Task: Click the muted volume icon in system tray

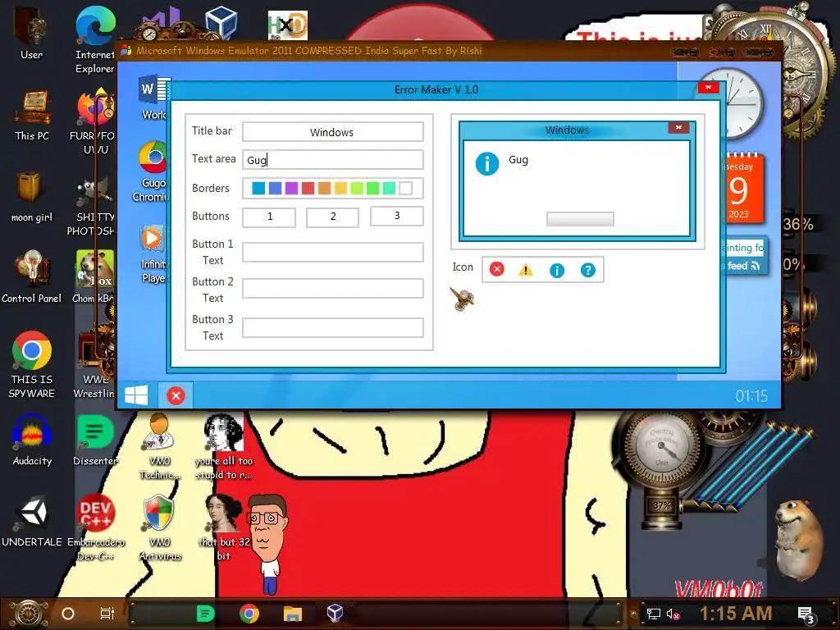Action: pos(673,614)
